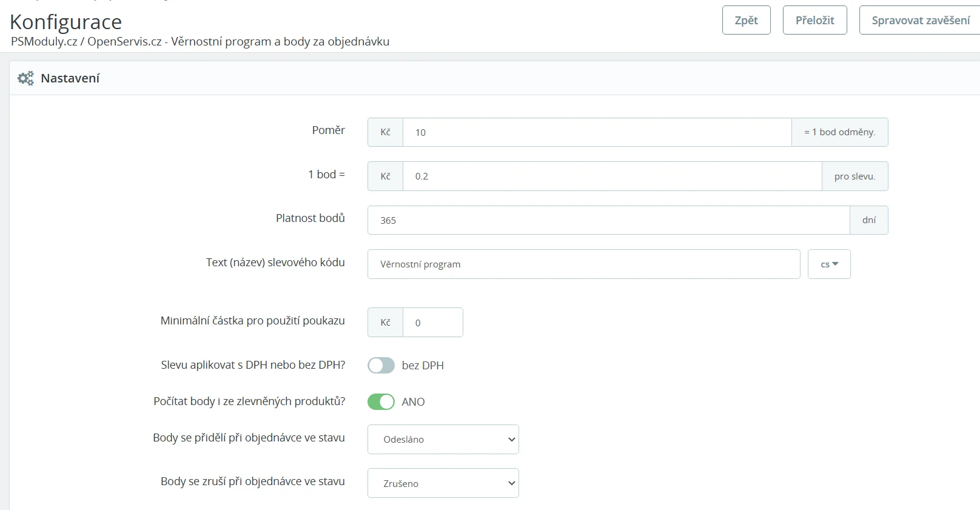Click the Nastavení panel heading
The width and height of the screenshot is (980, 510).
coord(70,78)
